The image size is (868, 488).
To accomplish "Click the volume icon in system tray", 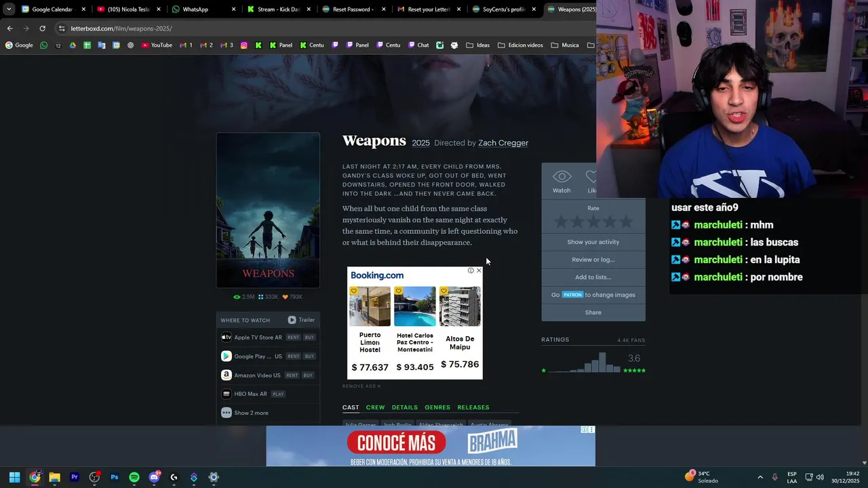I will [821, 477].
